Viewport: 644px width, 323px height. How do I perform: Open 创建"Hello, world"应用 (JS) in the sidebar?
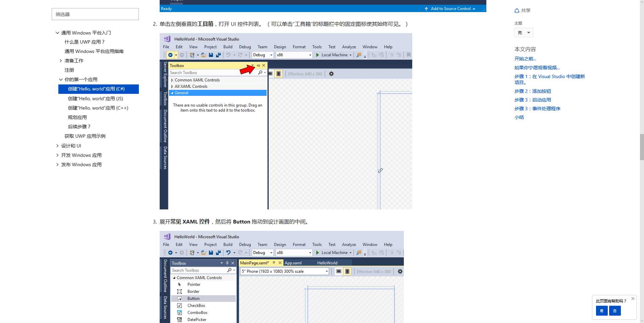(x=96, y=99)
